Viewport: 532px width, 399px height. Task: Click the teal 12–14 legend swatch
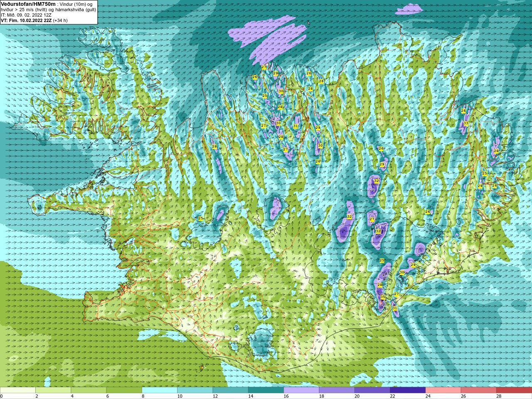[x=230, y=390]
